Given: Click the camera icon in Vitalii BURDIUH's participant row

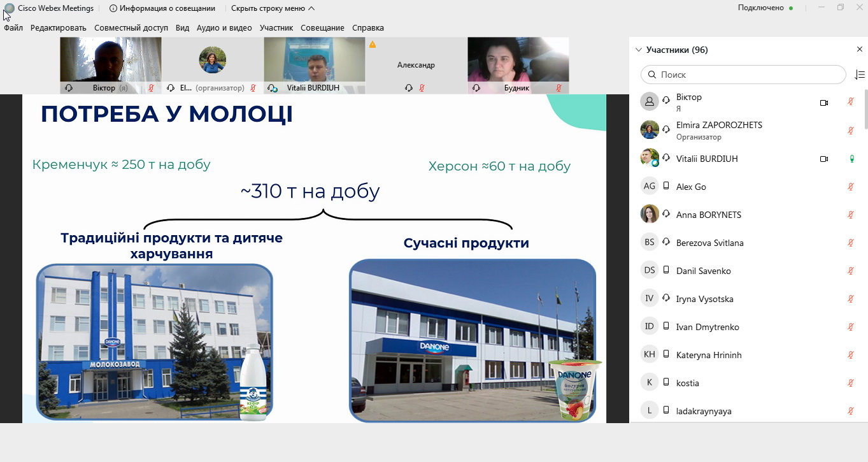Looking at the screenshot, I should point(824,159).
